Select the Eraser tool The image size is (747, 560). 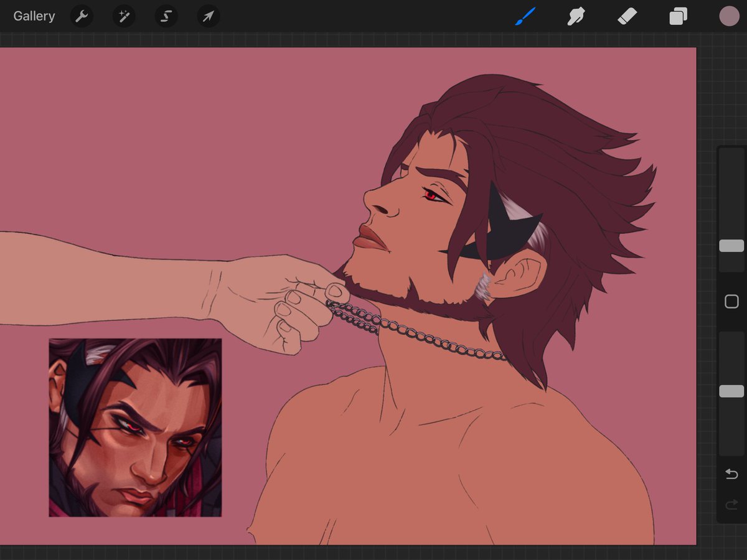click(x=627, y=16)
